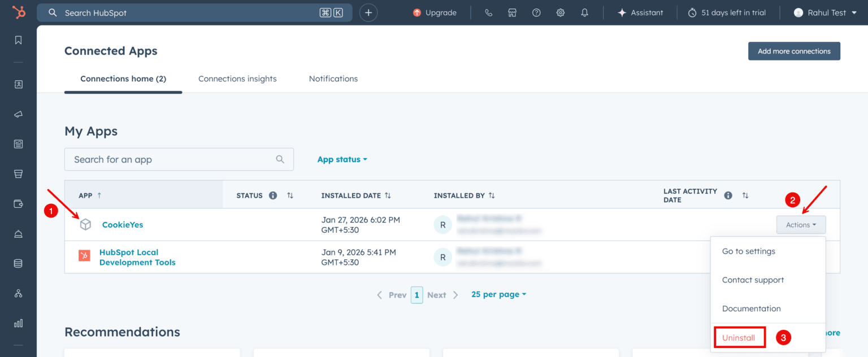Click the CookieYes app cube icon
The image size is (868, 357).
tap(85, 225)
